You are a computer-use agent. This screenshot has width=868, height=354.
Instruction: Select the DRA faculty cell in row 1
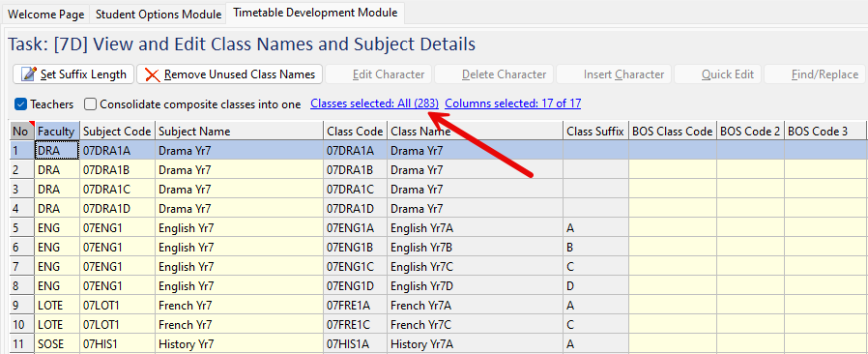(57, 150)
